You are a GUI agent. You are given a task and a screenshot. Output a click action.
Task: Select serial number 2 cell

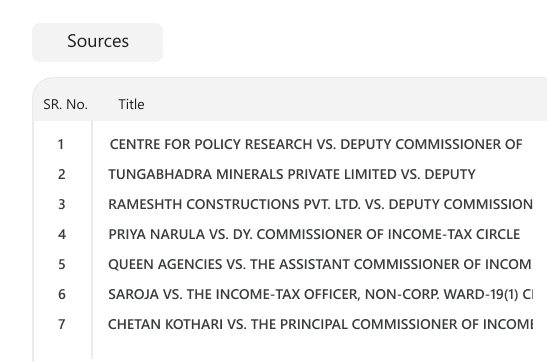(61, 174)
